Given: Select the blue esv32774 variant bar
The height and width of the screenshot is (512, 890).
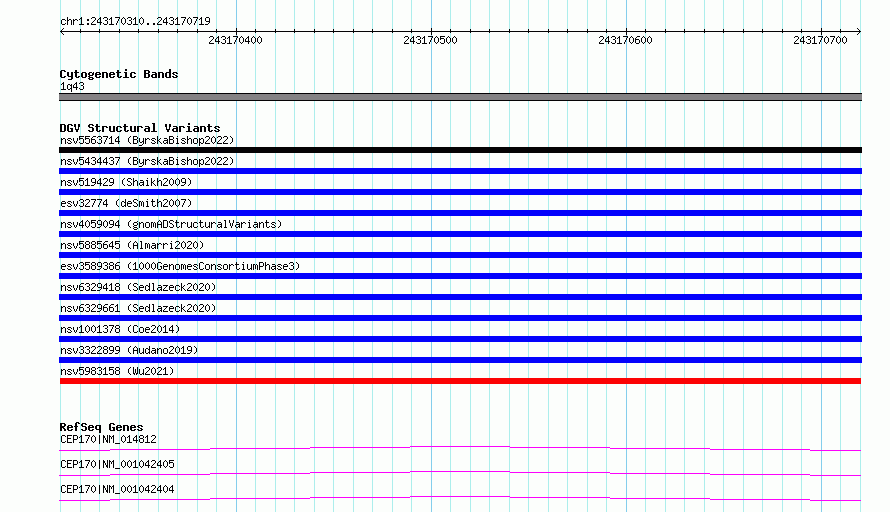Looking at the screenshot, I should pos(460,213).
